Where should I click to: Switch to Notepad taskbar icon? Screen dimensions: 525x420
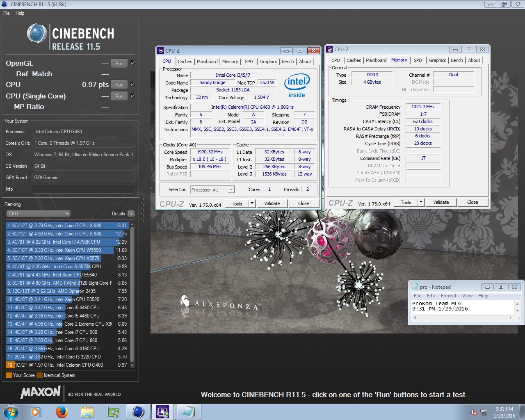point(189,412)
